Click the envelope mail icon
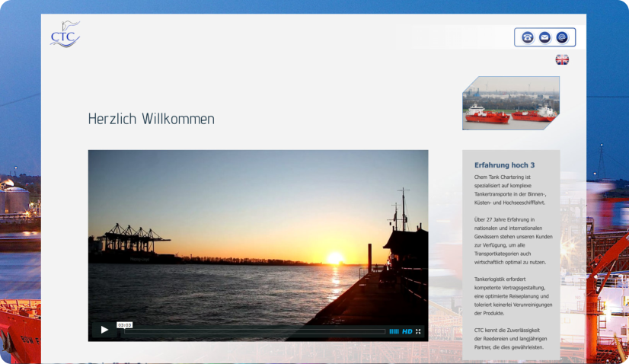The height and width of the screenshot is (364, 629). [544, 37]
